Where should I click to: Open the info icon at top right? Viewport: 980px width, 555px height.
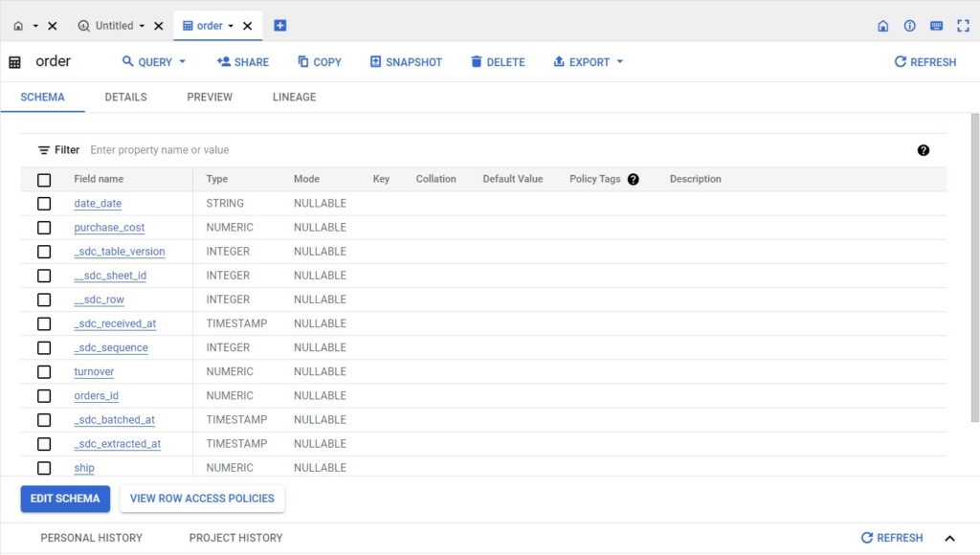pyautogui.click(x=909, y=26)
